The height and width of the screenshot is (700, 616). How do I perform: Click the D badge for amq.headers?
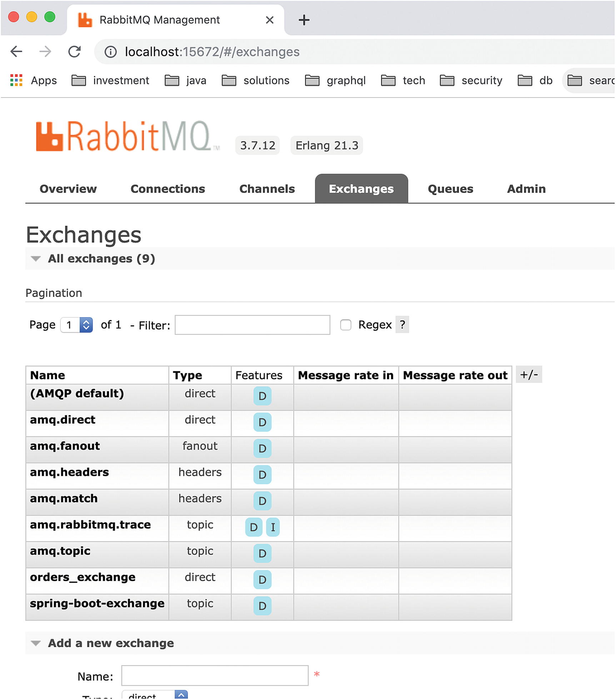pyautogui.click(x=262, y=475)
